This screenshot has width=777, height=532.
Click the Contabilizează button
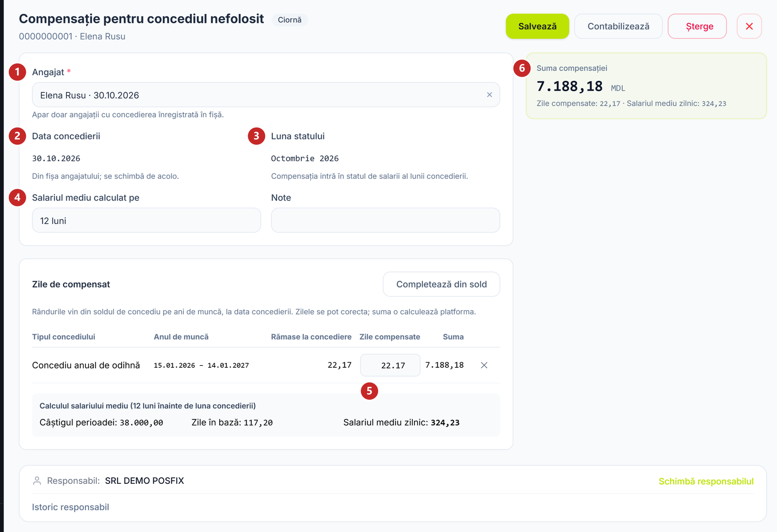618,26
